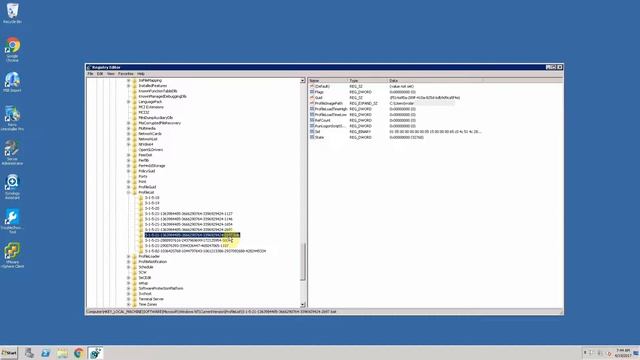
Task: Sort values by the Name column header
Action: coord(328,81)
